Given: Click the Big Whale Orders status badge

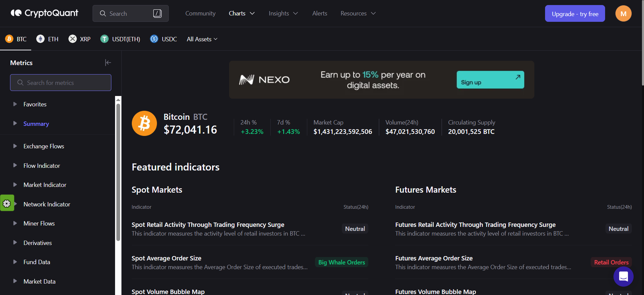Looking at the screenshot, I should (341, 262).
